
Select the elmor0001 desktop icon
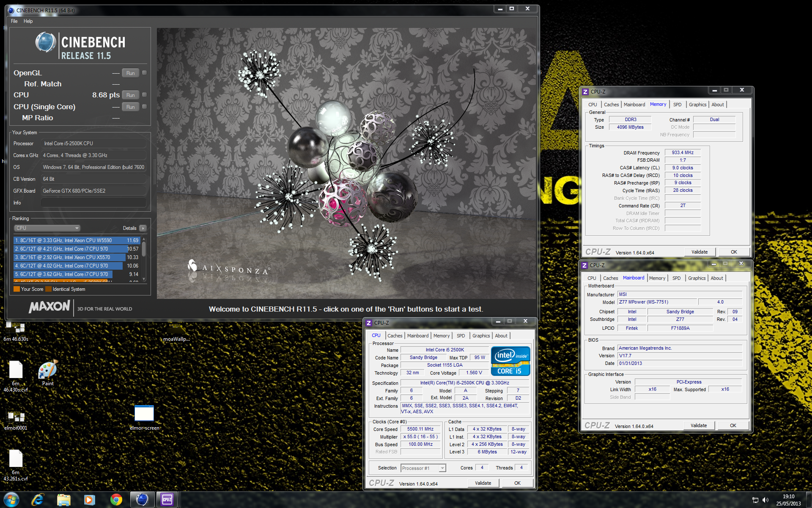pyautogui.click(x=16, y=420)
